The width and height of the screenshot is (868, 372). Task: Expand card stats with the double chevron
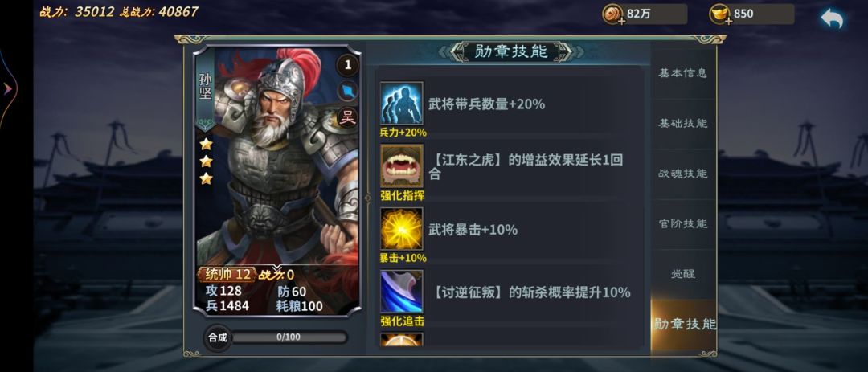tap(276, 268)
